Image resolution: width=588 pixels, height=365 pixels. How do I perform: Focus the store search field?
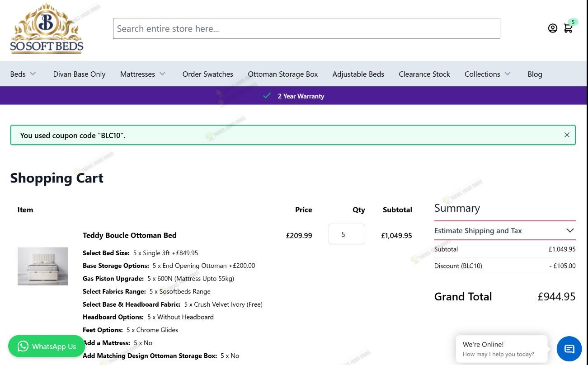point(306,28)
